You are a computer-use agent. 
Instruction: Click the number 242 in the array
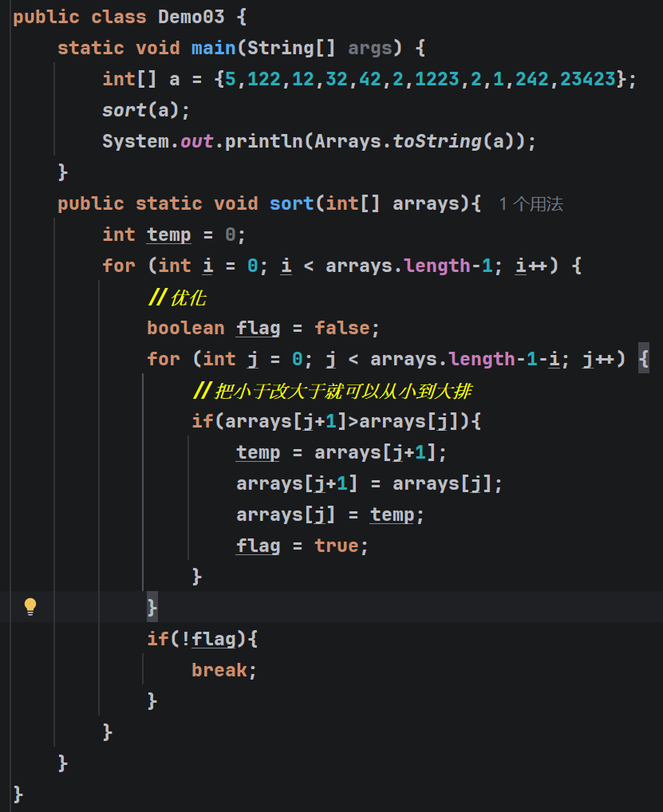532,79
